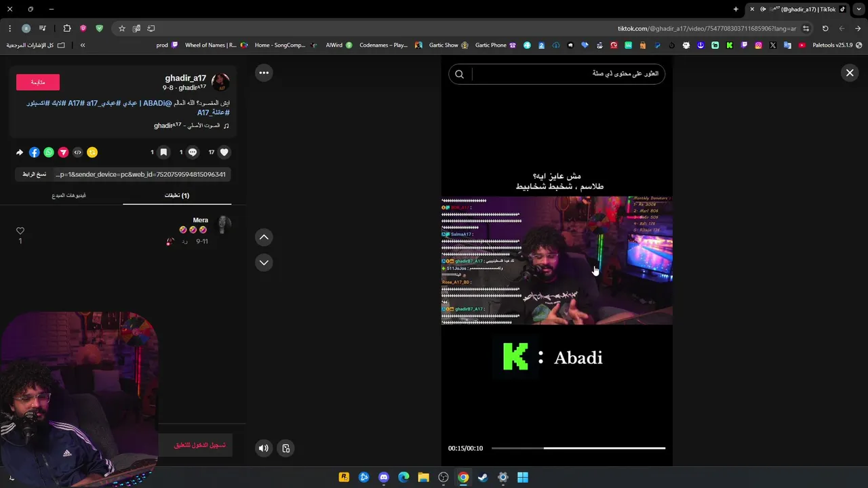Open Steam from the taskbar

(x=483, y=477)
